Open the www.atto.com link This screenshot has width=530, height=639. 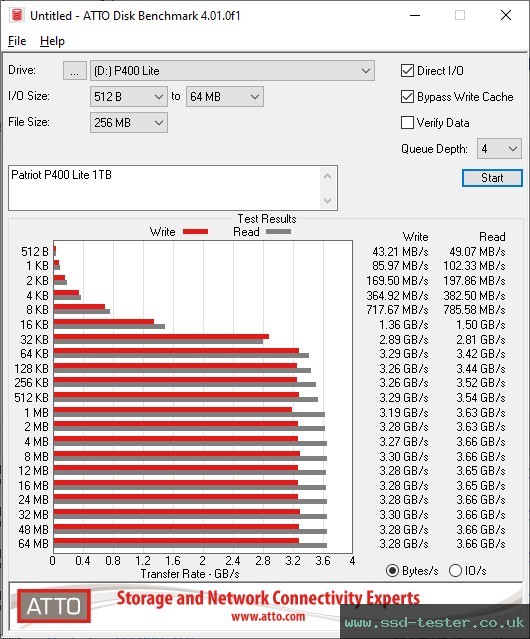(x=268, y=616)
